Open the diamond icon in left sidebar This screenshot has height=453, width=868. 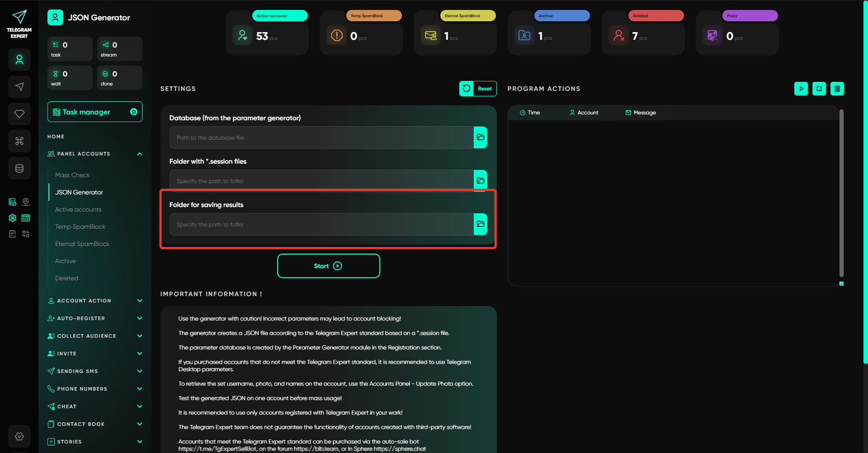(19, 114)
